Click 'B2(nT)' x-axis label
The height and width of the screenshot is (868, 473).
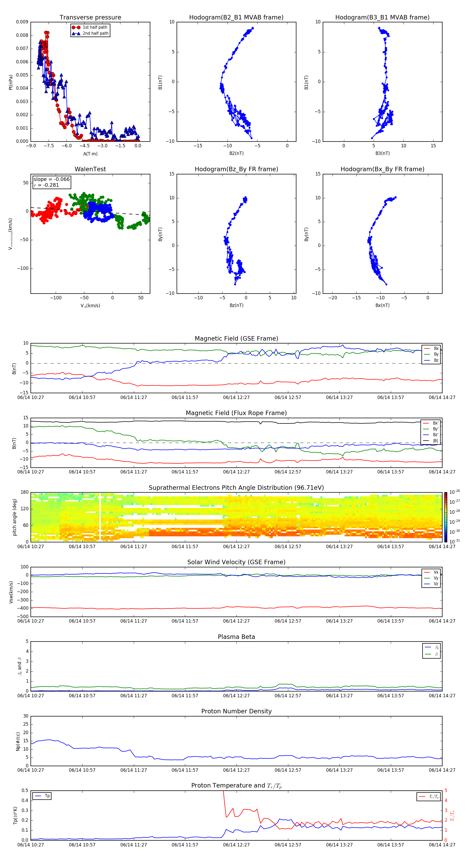click(x=236, y=154)
